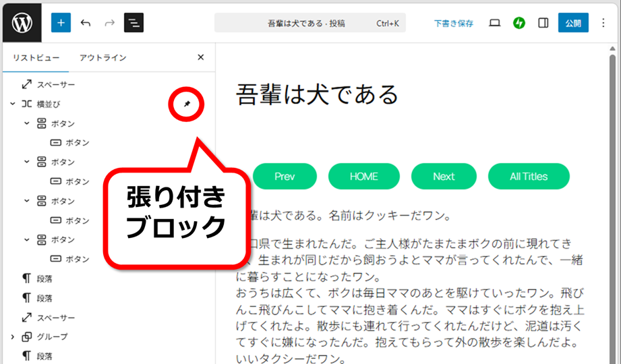The width and height of the screenshot is (621, 364).
Task: Click the green Jetpack lightning icon
Action: pyautogui.click(x=519, y=23)
